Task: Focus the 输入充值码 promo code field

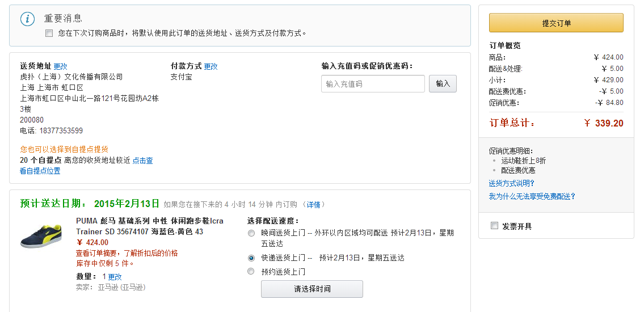Action: click(373, 84)
